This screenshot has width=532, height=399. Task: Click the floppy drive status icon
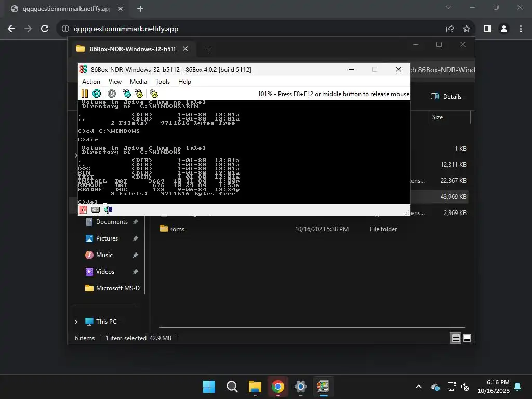coord(83,210)
